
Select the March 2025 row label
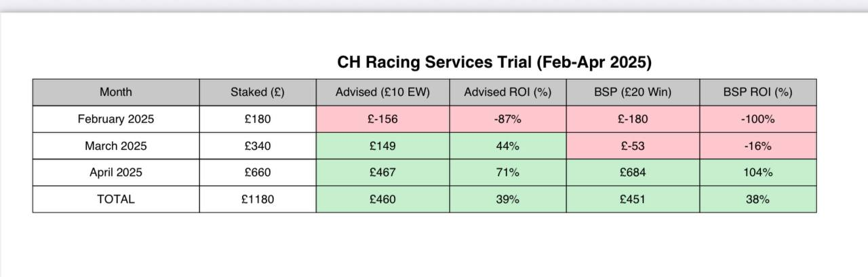(116, 146)
